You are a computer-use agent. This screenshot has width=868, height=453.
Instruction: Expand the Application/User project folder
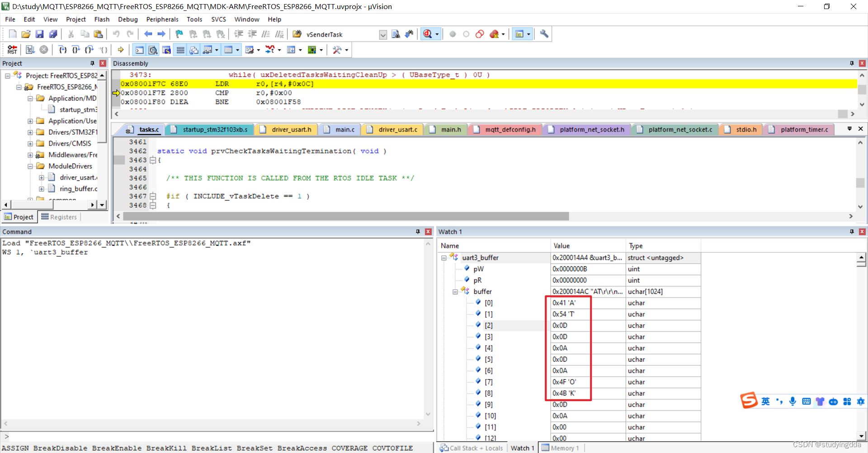(30, 121)
